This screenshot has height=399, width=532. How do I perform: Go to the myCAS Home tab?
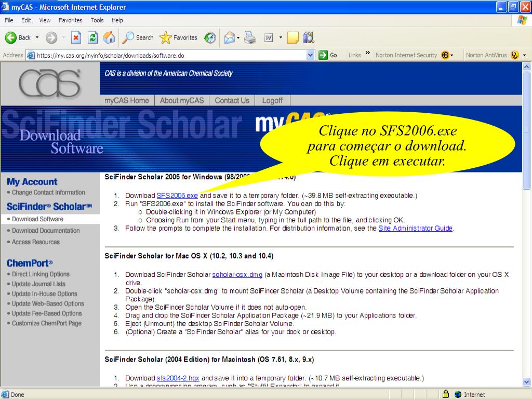127,100
